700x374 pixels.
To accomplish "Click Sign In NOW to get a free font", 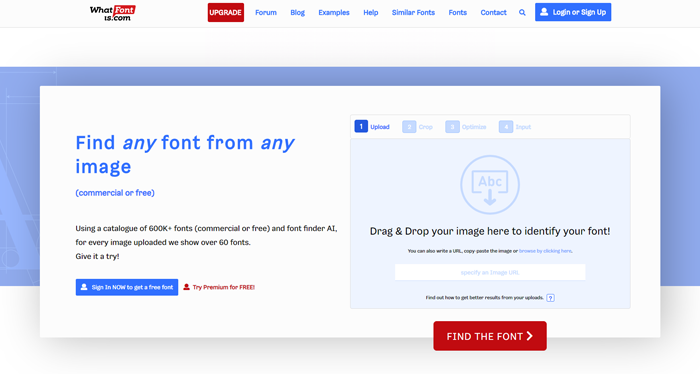I will coord(127,287).
